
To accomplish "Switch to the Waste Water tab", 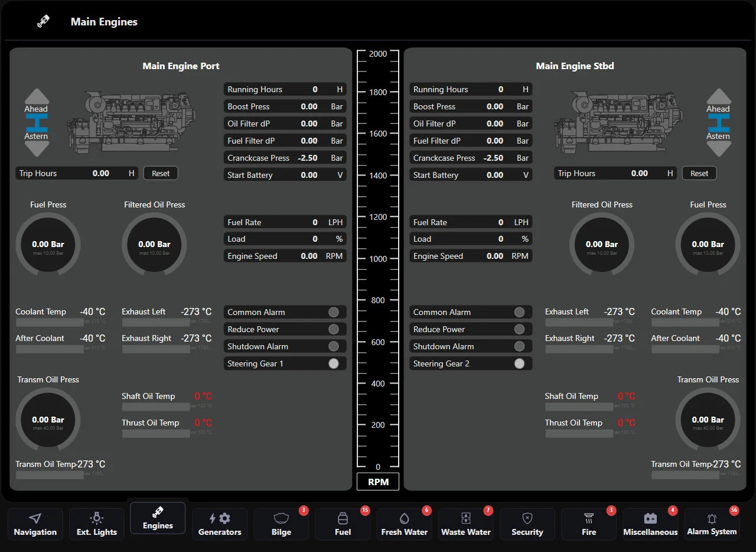I will tap(466, 524).
